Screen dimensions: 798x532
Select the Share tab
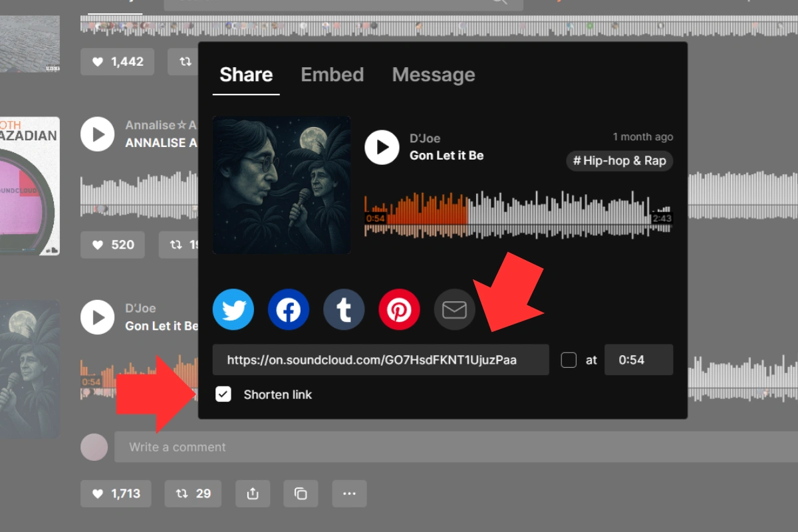tap(246, 74)
